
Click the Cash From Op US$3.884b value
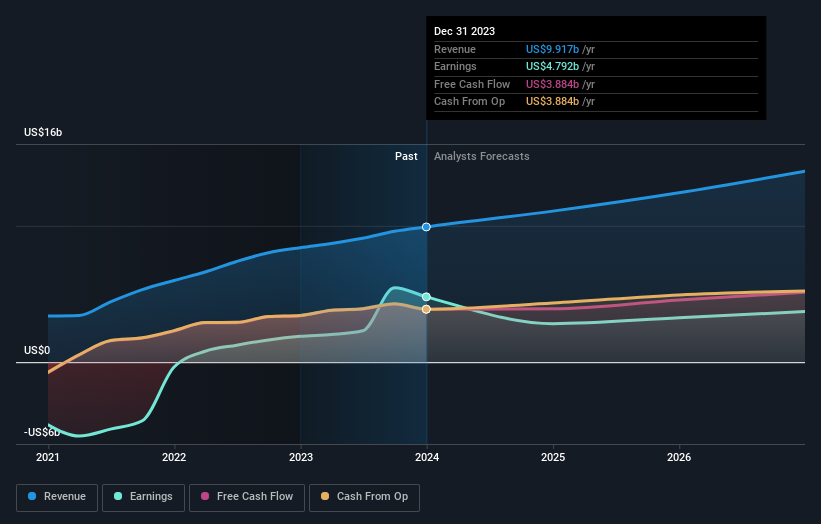coord(552,102)
